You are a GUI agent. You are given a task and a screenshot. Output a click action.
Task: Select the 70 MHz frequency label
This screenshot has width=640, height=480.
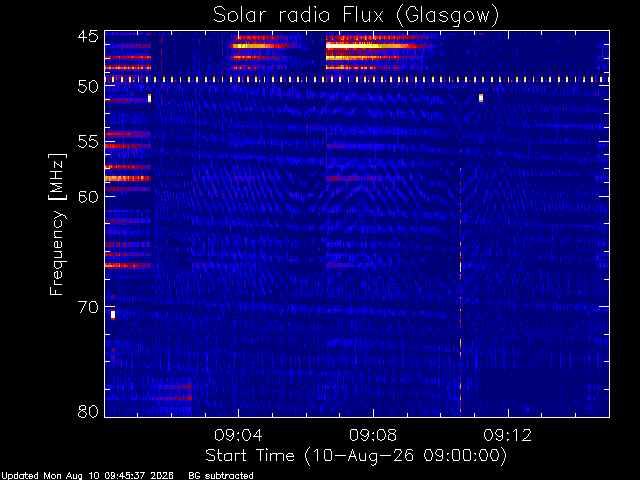click(x=88, y=307)
